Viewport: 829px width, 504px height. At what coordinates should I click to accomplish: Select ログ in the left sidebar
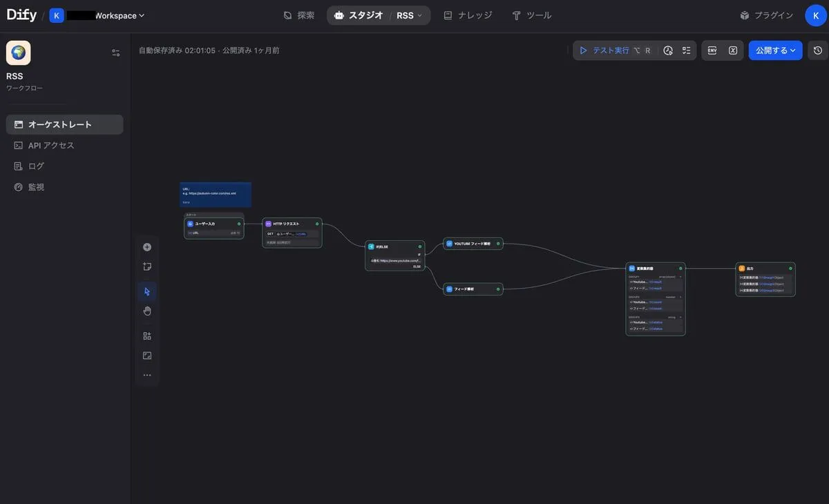pyautogui.click(x=36, y=166)
